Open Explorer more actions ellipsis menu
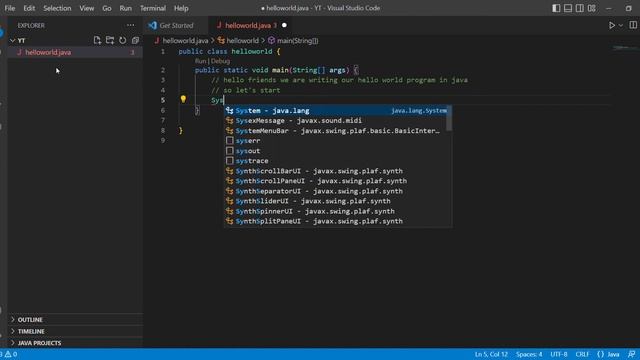640x360 pixels. [x=130, y=25]
